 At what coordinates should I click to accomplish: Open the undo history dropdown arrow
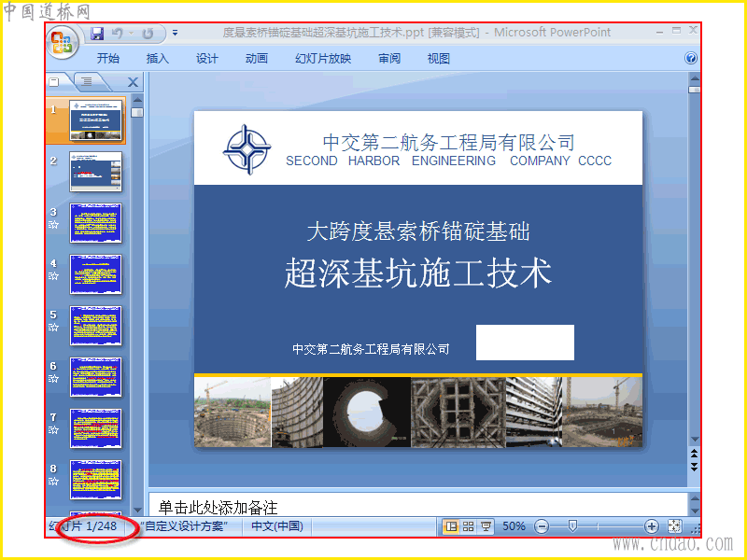(131, 34)
